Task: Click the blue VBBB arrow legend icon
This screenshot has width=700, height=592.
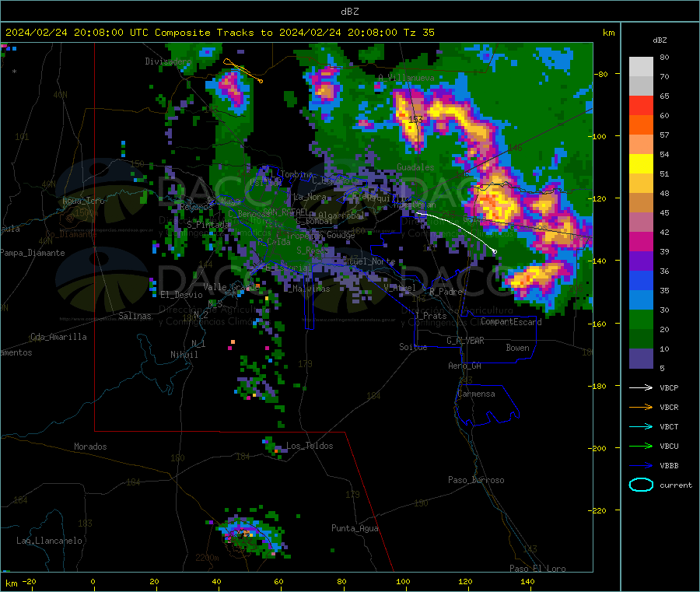Action: click(641, 466)
